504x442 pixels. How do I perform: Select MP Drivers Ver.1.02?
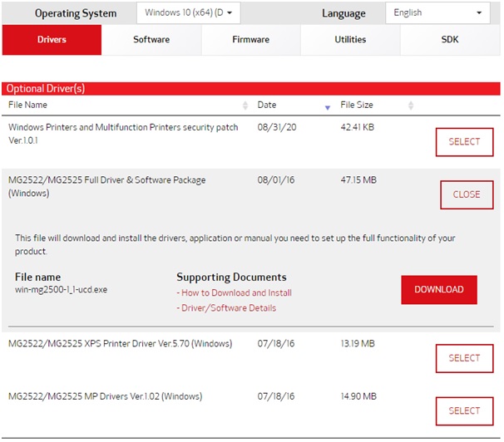tap(464, 411)
